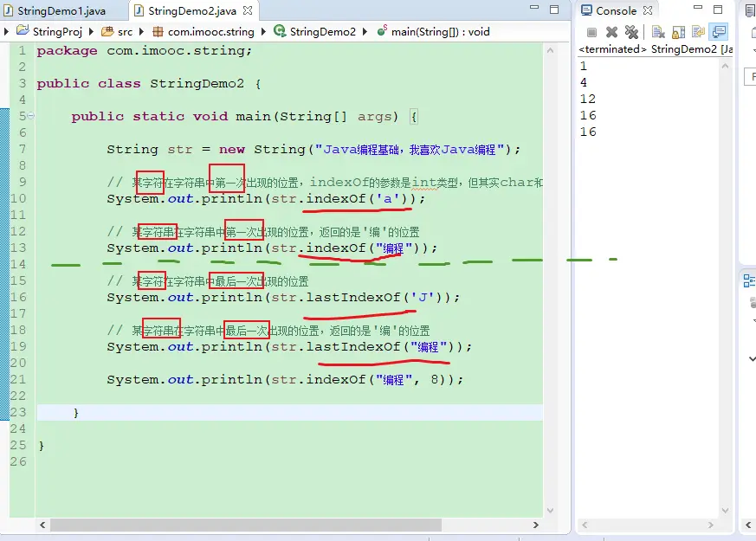Viewport: 756px width, 541px height.
Task: Click the StringDemo2 class breadcrumb
Action: coord(322,31)
